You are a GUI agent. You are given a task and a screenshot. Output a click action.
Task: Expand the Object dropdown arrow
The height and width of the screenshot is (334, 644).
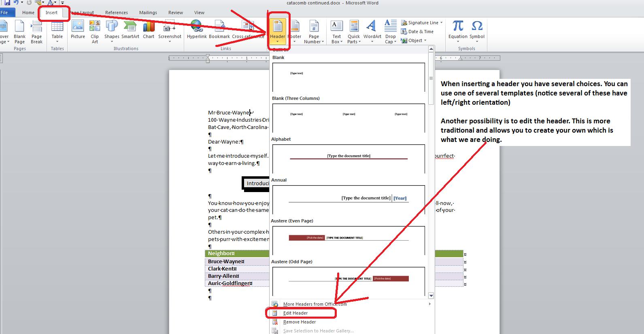425,40
